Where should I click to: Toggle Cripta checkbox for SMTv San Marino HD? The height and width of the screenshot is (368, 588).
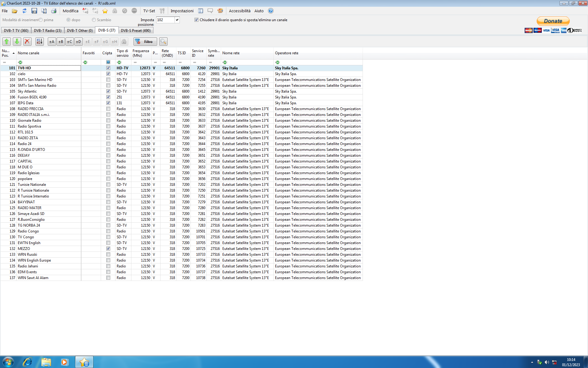[x=108, y=80]
